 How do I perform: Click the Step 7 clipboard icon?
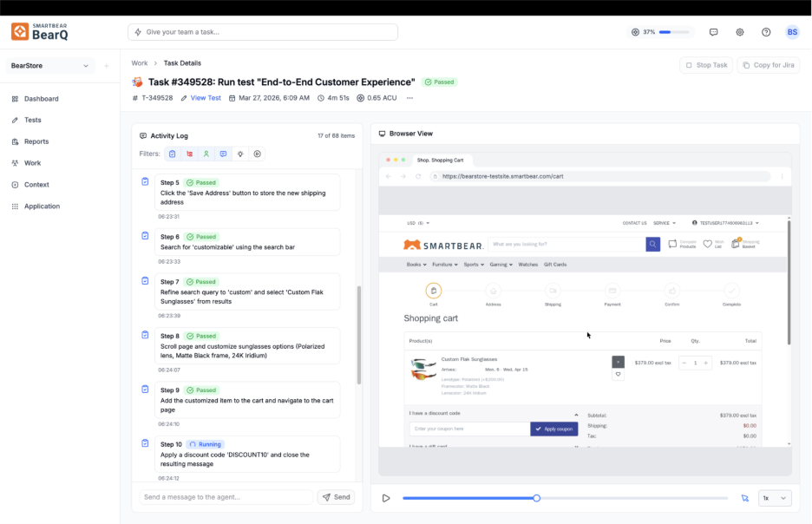(x=145, y=280)
